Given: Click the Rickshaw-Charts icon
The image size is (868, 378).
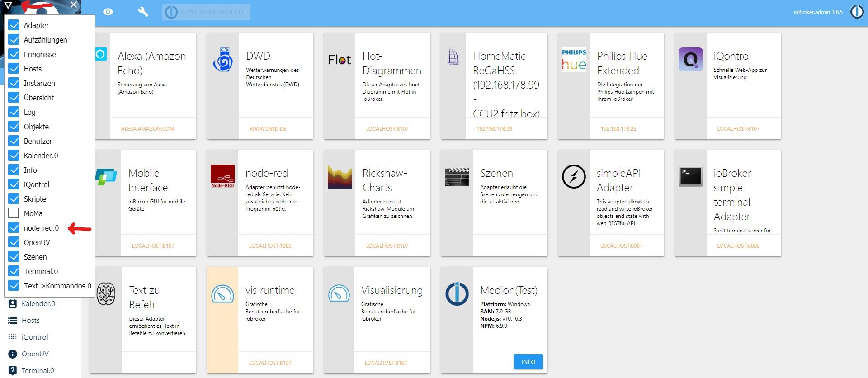Looking at the screenshot, I should point(340,176).
